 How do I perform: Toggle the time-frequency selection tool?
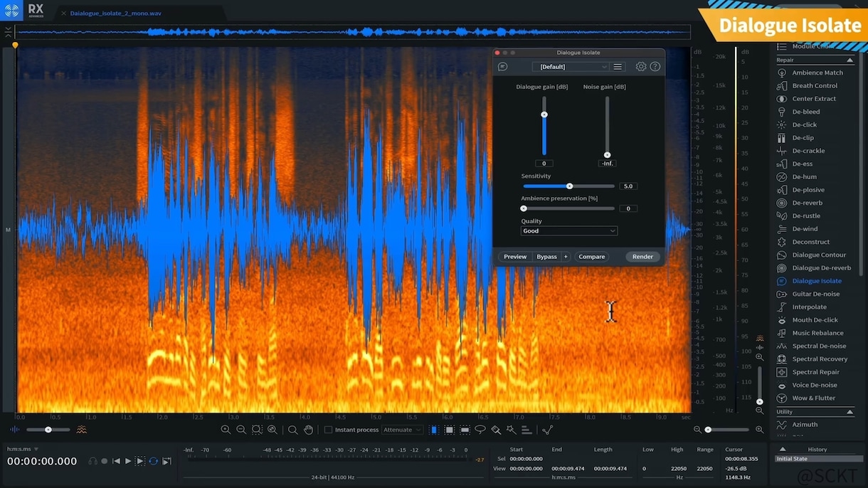click(x=449, y=430)
